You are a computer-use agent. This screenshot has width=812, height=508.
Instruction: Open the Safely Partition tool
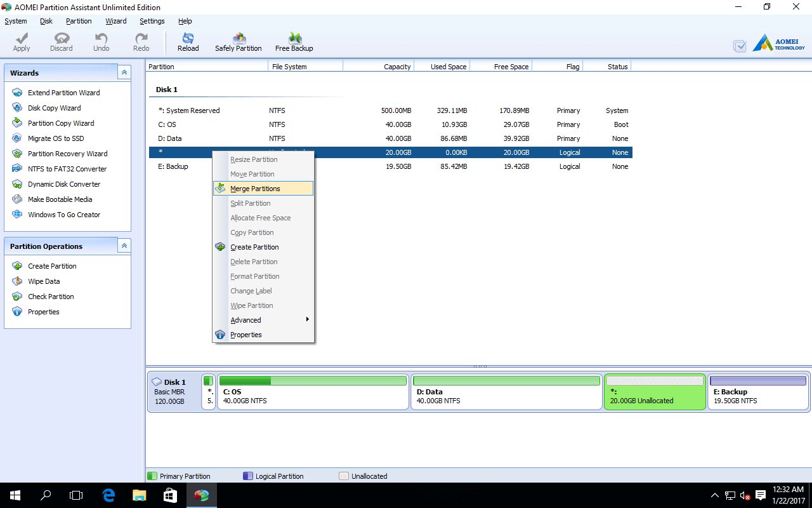(x=238, y=42)
